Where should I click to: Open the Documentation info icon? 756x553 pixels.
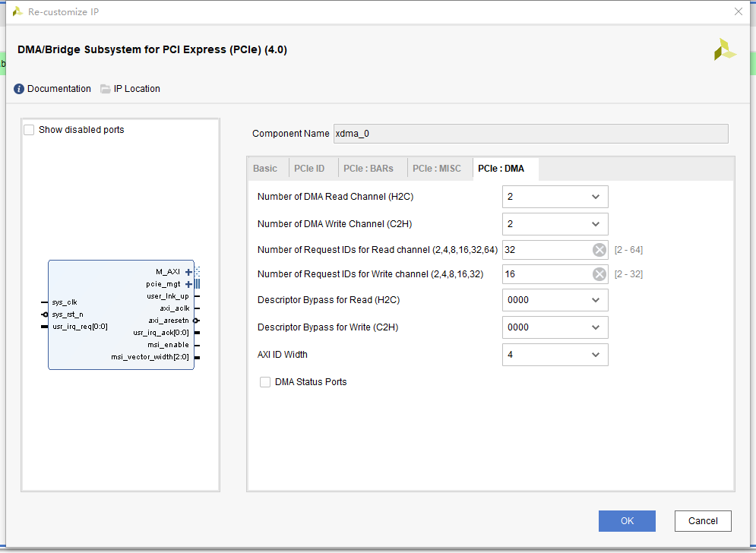19,89
